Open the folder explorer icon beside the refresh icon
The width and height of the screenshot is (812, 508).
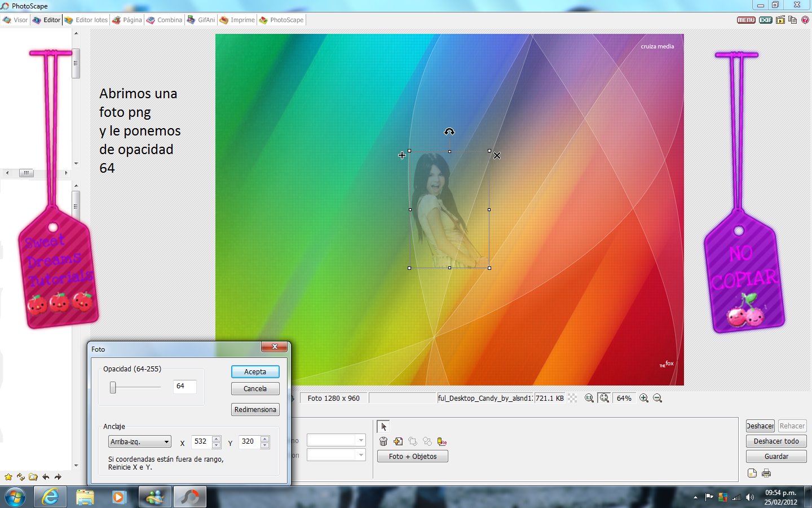[33, 477]
